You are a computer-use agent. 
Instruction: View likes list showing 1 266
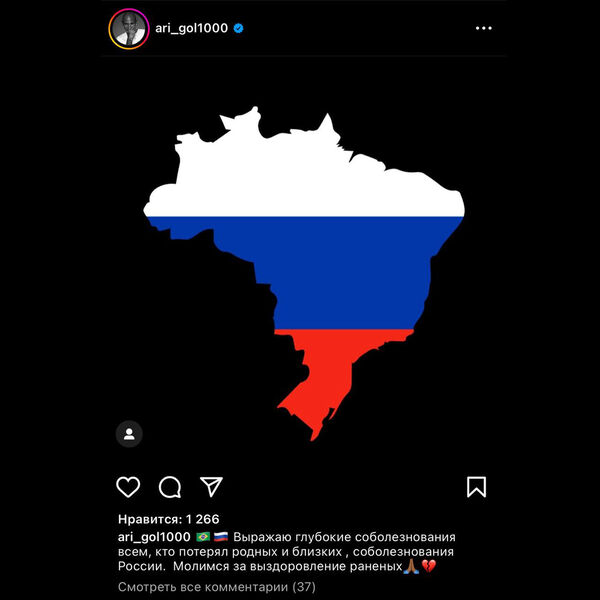pyautogui.click(x=169, y=519)
